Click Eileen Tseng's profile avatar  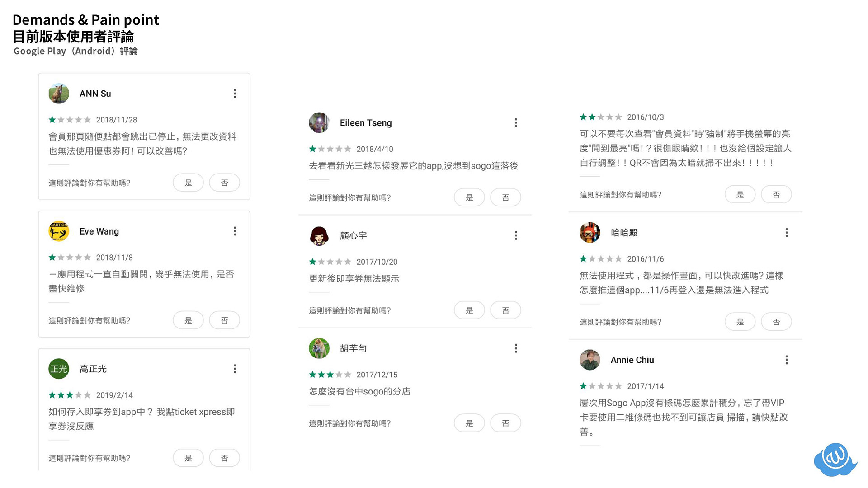tap(319, 123)
